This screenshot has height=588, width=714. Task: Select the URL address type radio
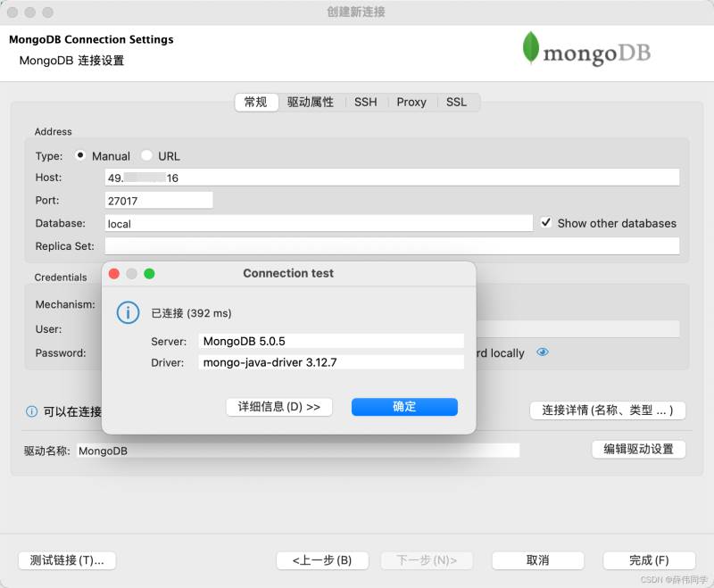point(146,155)
